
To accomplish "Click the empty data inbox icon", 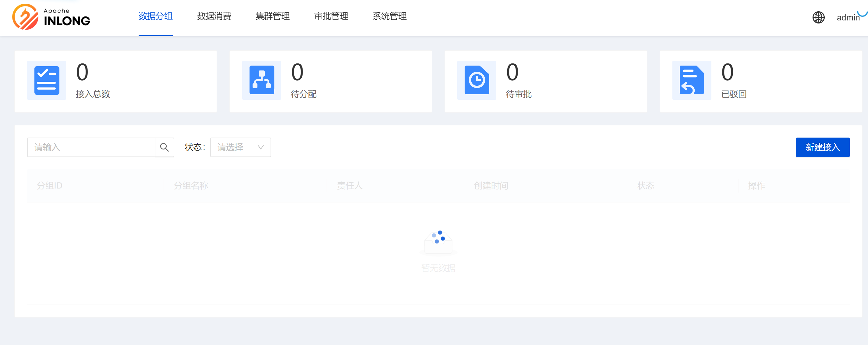I will [438, 242].
